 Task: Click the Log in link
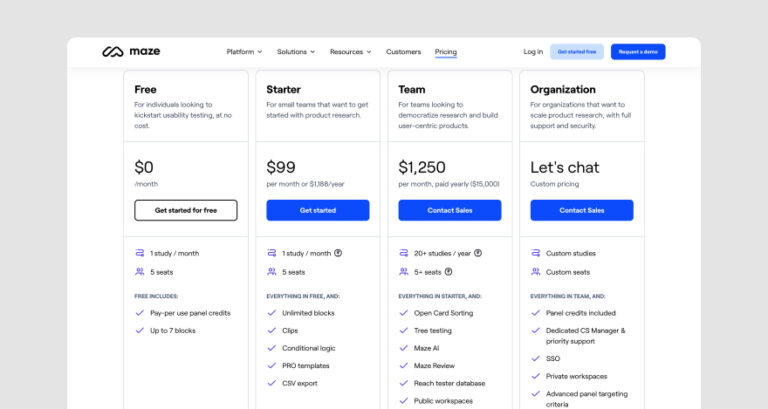pos(533,52)
